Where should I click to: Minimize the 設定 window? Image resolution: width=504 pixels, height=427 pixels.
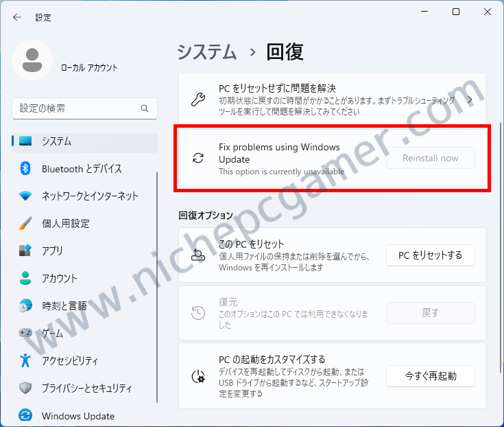tap(424, 12)
